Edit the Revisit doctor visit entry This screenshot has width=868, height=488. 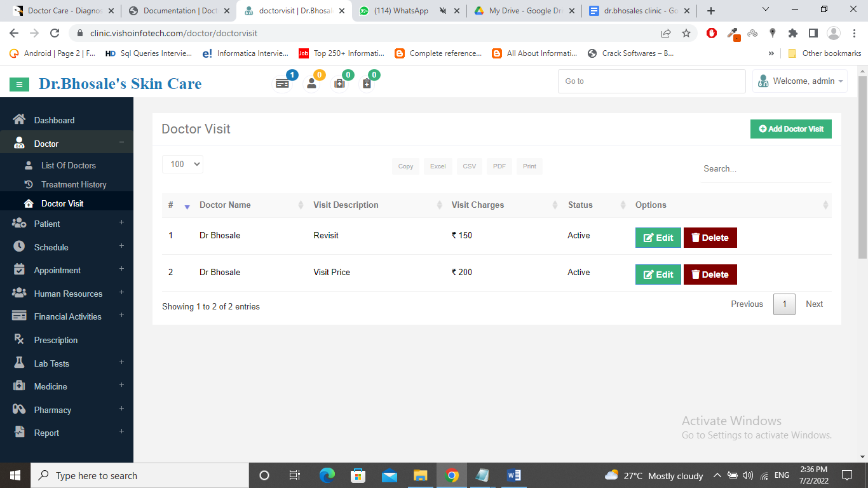click(x=658, y=238)
